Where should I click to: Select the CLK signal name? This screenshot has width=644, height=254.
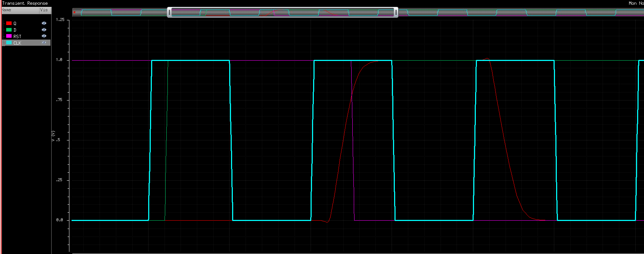click(x=17, y=43)
